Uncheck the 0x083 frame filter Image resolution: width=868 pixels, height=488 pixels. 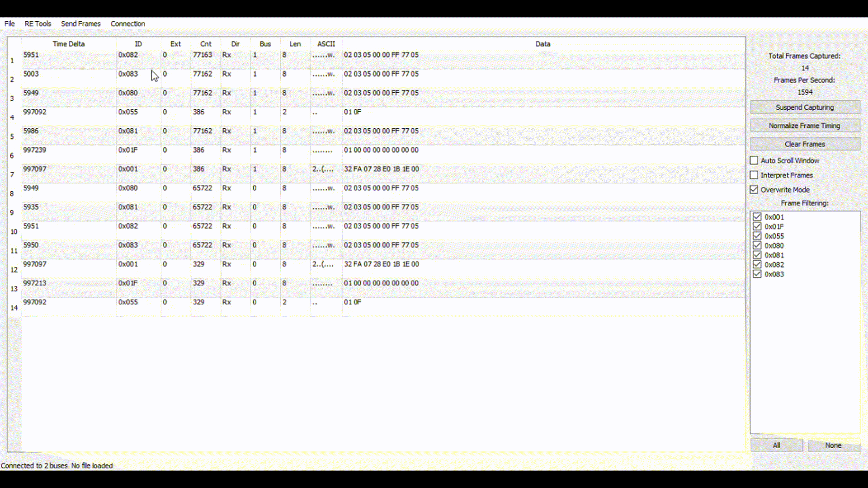pos(757,274)
